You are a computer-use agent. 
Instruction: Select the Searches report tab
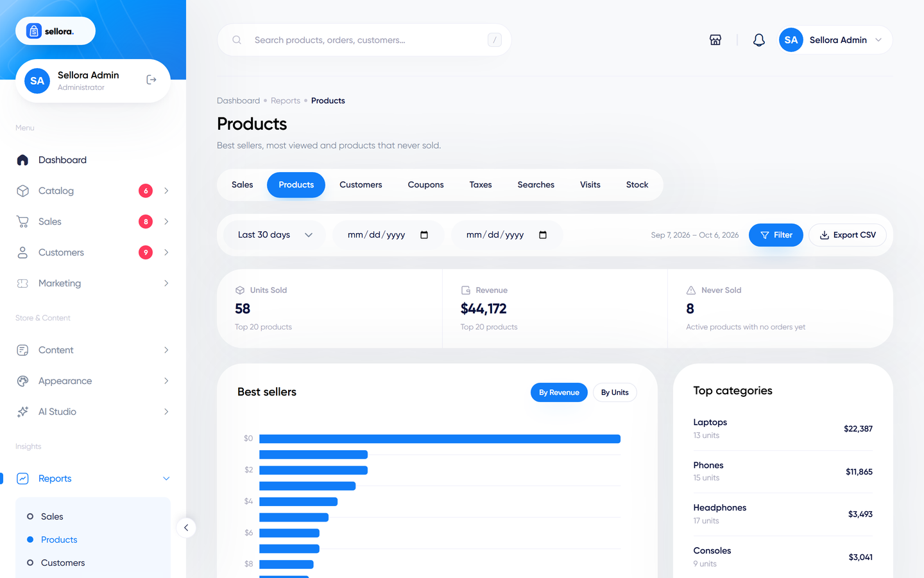click(x=536, y=185)
